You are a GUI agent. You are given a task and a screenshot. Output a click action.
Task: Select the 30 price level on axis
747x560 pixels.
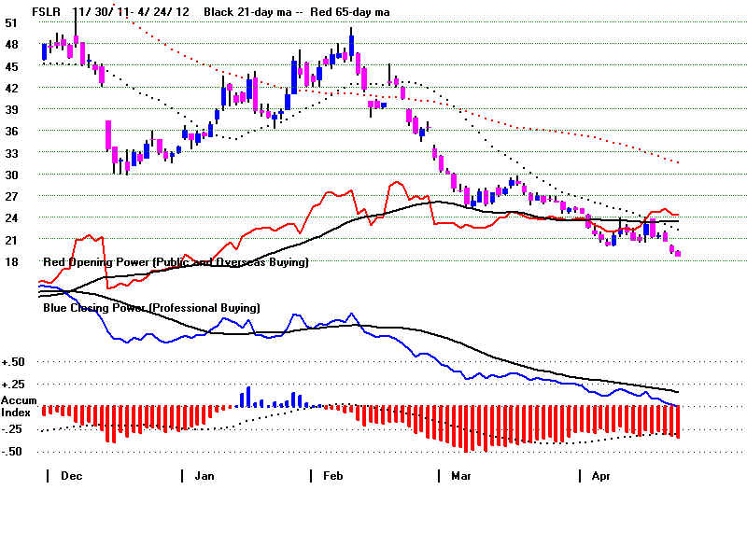tap(11, 175)
